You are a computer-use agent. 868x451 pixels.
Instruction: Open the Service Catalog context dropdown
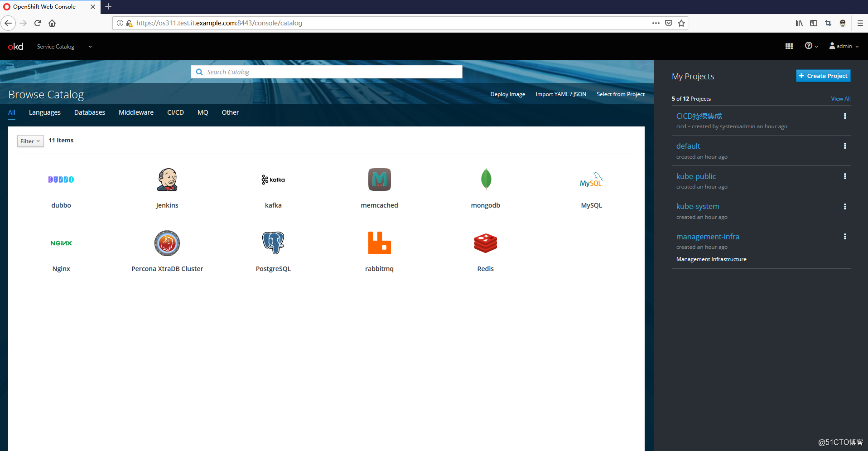pyautogui.click(x=65, y=46)
